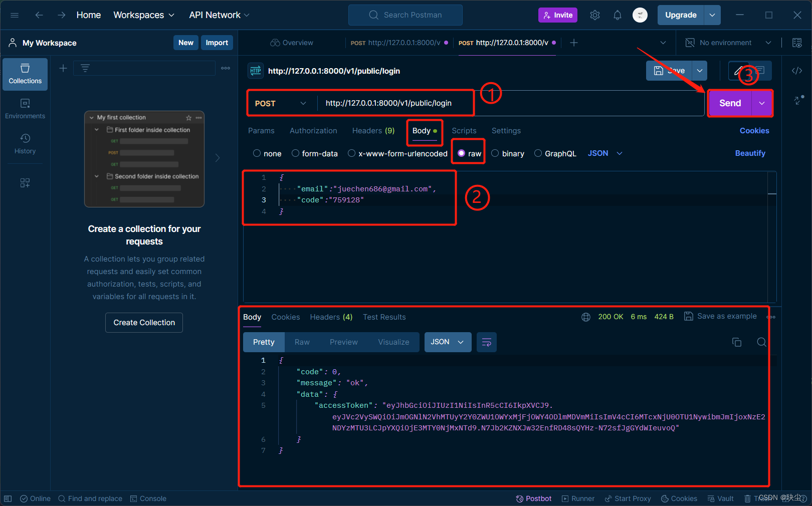Image resolution: width=812 pixels, height=506 pixels.
Task: Click the Beautify link
Action: click(x=750, y=153)
